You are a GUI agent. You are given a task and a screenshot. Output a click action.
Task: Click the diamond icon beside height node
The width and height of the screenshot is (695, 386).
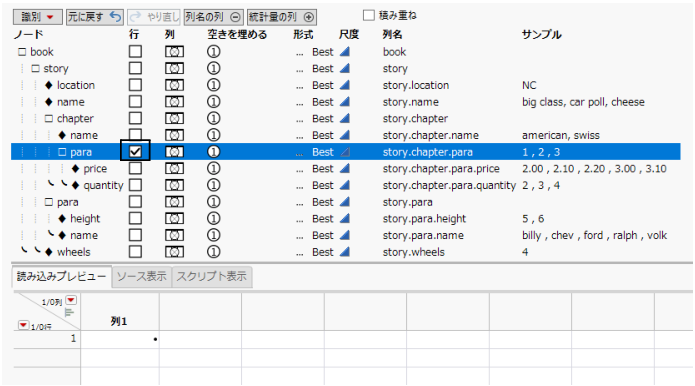[x=62, y=218]
